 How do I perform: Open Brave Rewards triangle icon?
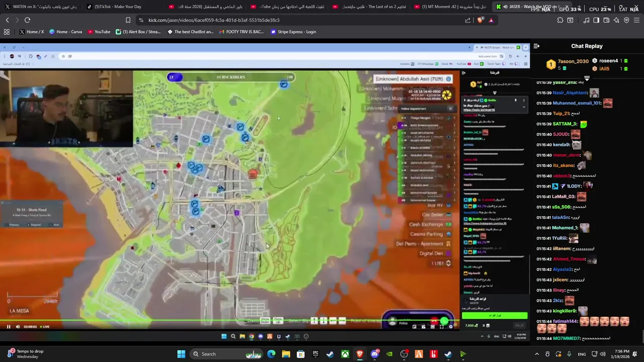491,20
